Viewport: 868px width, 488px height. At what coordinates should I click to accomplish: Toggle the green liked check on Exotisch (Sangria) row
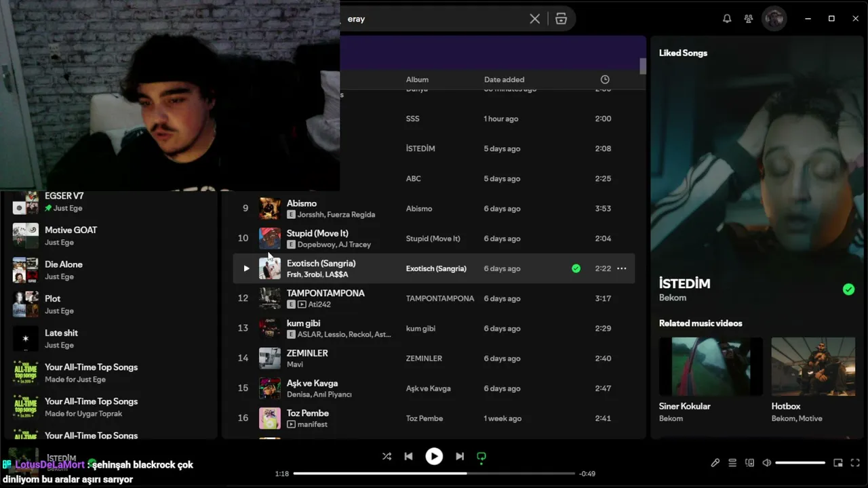(x=576, y=268)
